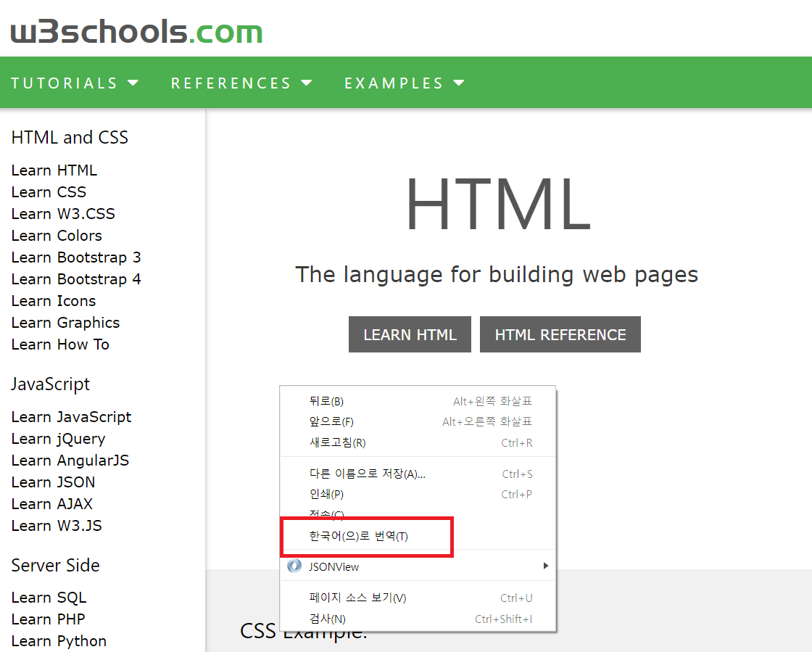Choose 페이지 소스 보기(V) menu entry
This screenshot has height=652, width=812.
(x=418, y=598)
